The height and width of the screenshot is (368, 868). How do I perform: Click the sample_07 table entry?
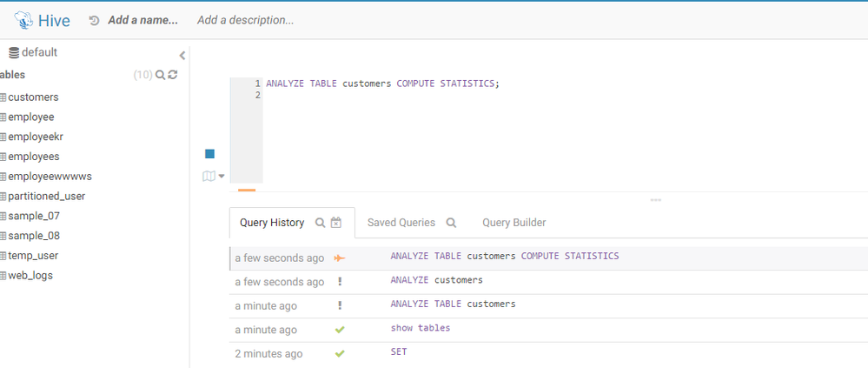tap(33, 216)
